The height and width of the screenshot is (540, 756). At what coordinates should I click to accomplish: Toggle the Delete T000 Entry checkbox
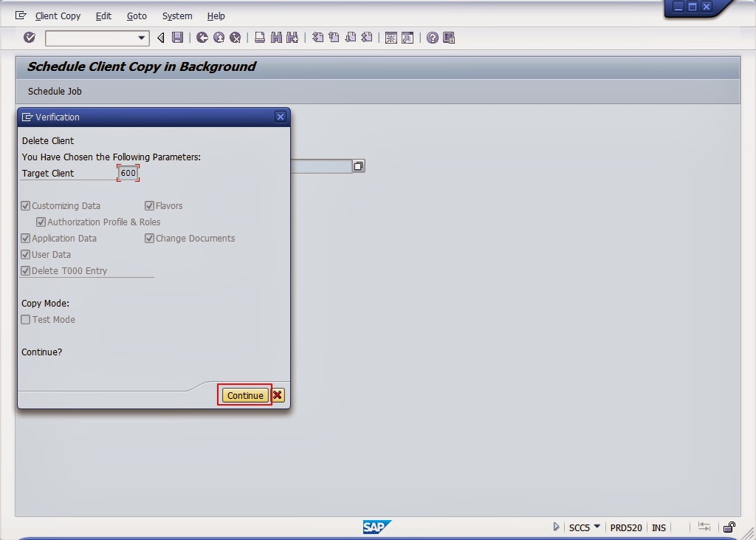[26, 270]
